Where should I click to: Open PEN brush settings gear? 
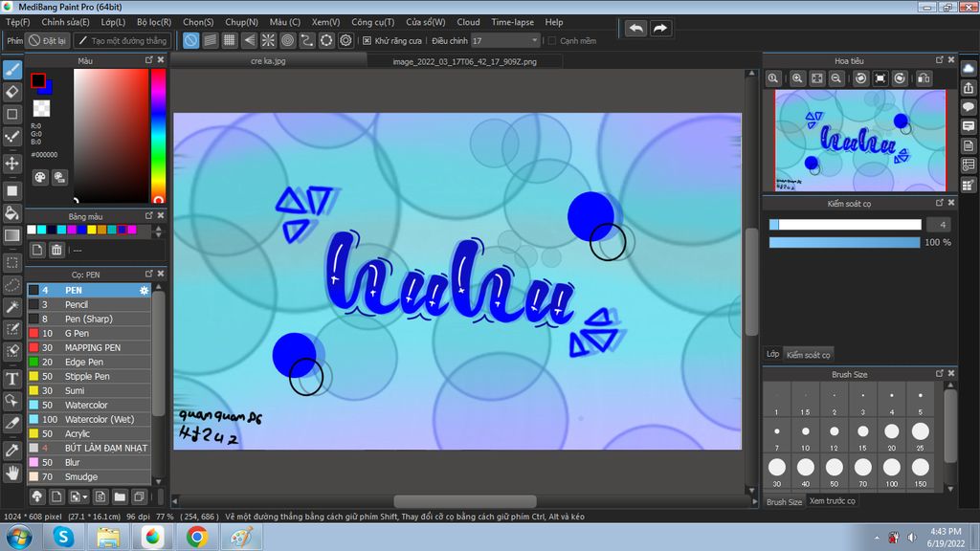coord(144,291)
